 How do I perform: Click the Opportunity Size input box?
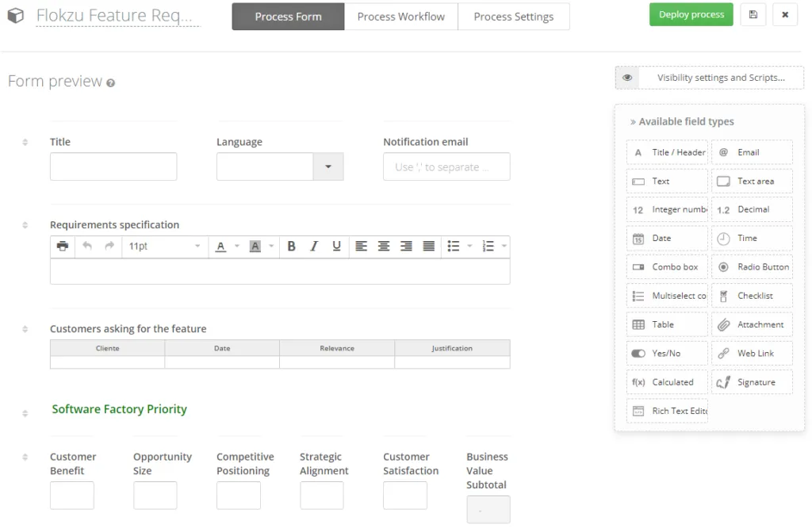tap(155, 496)
